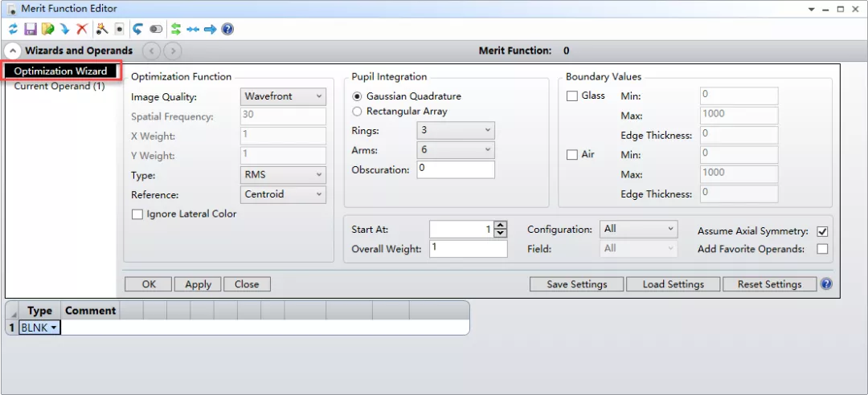Viewport: 868px width, 395px height.
Task: Save the merit function with floppy icon
Action: click(x=31, y=29)
